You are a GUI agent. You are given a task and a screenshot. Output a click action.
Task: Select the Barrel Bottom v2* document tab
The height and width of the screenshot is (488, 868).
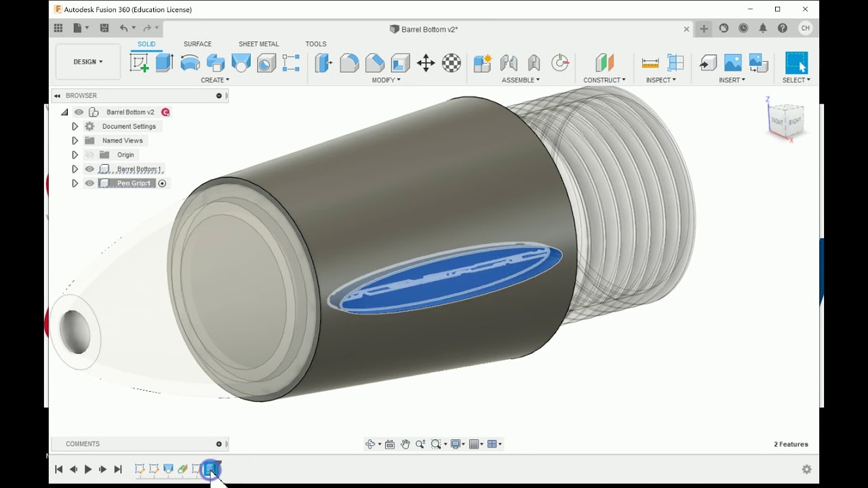[424, 29]
